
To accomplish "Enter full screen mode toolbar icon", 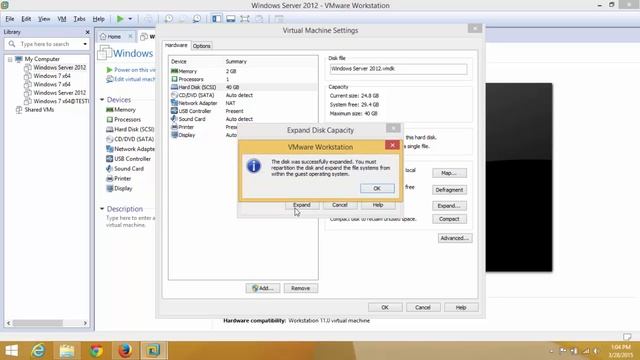I will pyautogui.click(x=245, y=19).
